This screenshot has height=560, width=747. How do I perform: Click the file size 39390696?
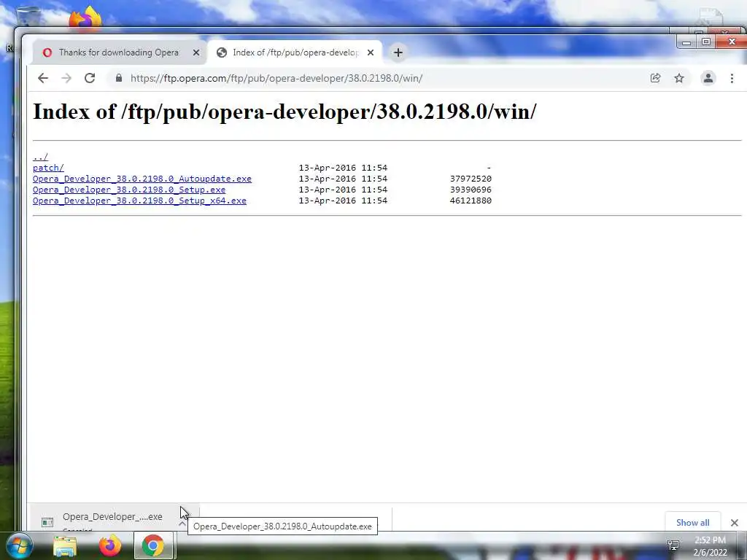click(471, 190)
